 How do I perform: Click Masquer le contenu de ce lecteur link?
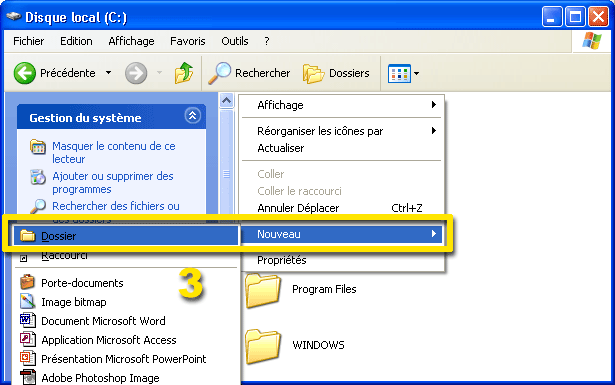click(114, 152)
